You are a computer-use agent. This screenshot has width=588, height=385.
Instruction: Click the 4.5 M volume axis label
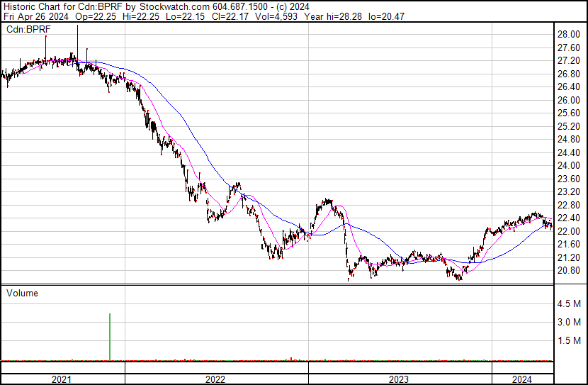coord(570,304)
